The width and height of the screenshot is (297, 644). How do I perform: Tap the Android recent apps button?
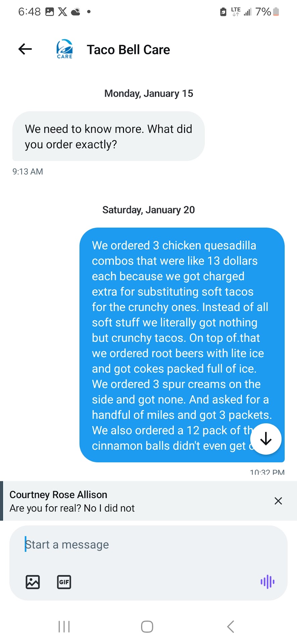pyautogui.click(x=64, y=627)
